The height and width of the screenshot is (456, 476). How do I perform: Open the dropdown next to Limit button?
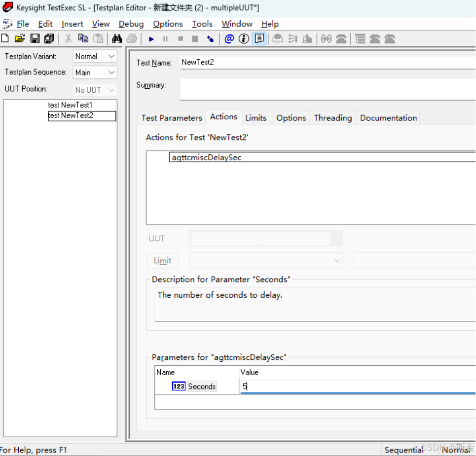point(266,261)
